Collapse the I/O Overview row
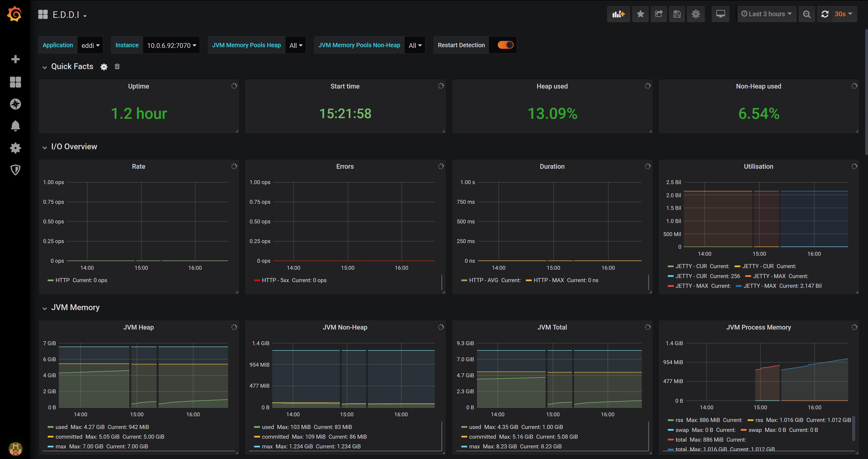 (x=74, y=147)
